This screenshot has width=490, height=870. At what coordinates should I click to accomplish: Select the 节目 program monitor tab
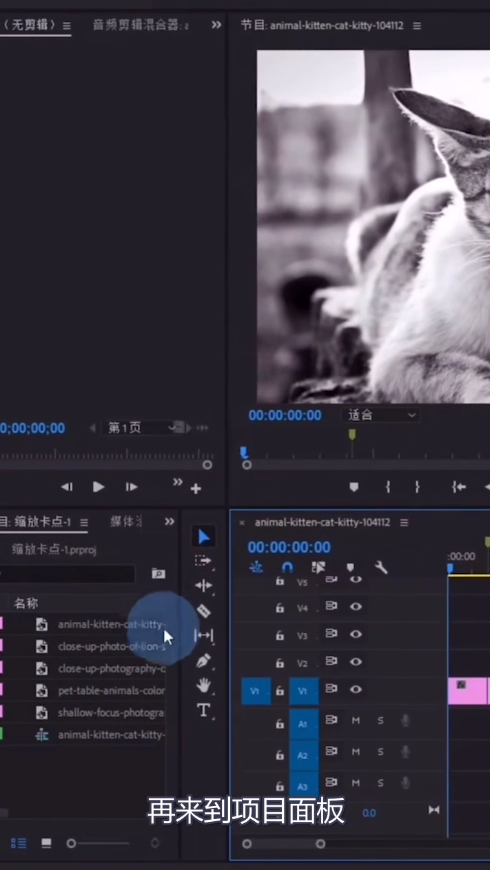pos(322,26)
